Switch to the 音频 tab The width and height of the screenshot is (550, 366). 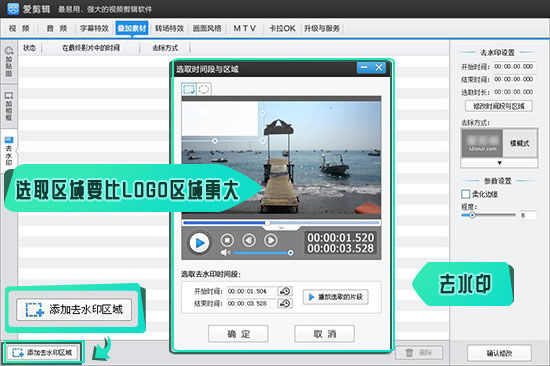point(57,28)
